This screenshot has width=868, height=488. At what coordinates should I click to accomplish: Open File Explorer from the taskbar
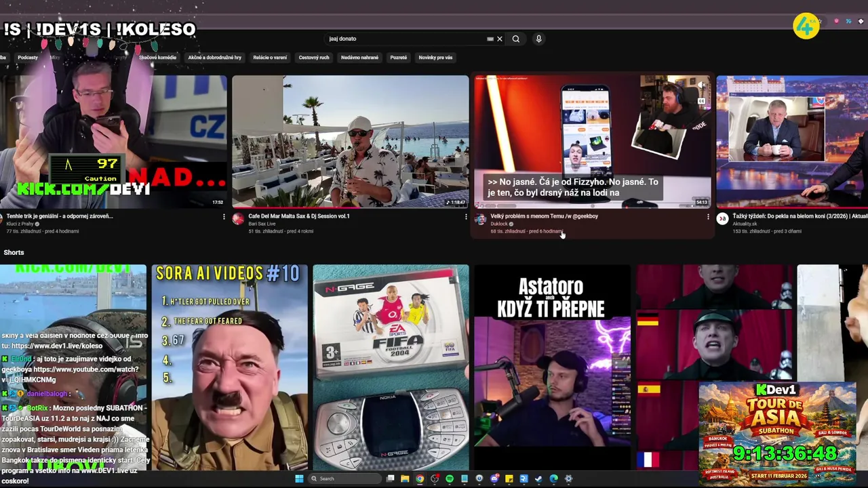(x=405, y=479)
